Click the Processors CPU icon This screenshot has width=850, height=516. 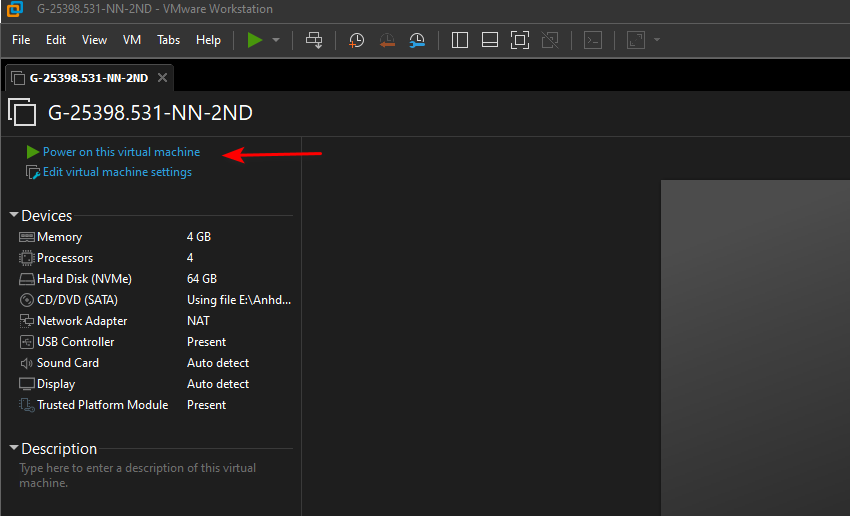click(27, 258)
